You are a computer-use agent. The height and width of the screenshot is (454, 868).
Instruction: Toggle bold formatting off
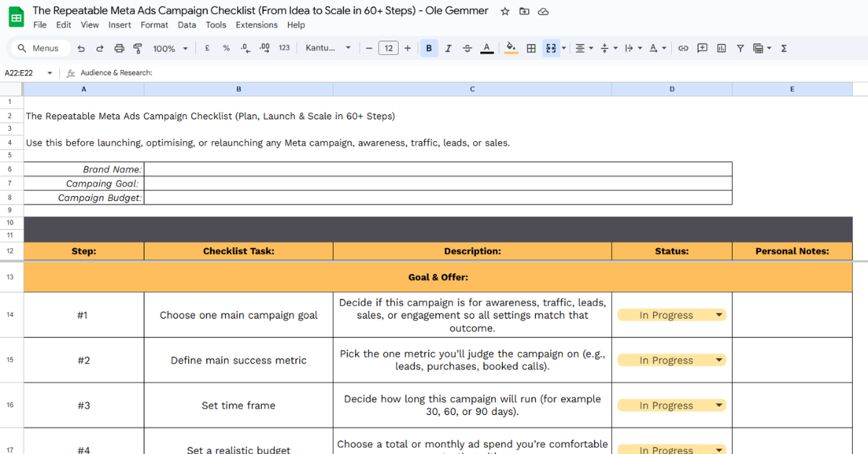pos(429,48)
